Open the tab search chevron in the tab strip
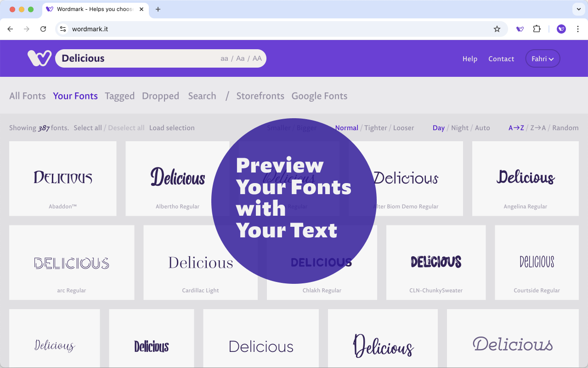Viewport: 588px width, 368px height. point(578,9)
